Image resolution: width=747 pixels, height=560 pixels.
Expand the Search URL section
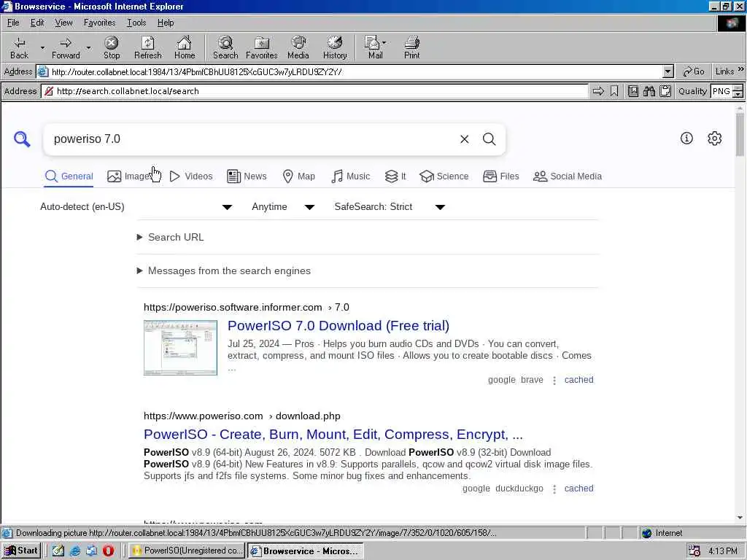point(171,237)
